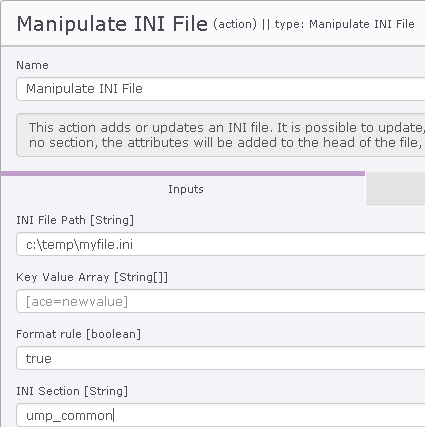425x427 pixels.
Task: Click the (action) text in the header
Action: pyautogui.click(x=235, y=24)
